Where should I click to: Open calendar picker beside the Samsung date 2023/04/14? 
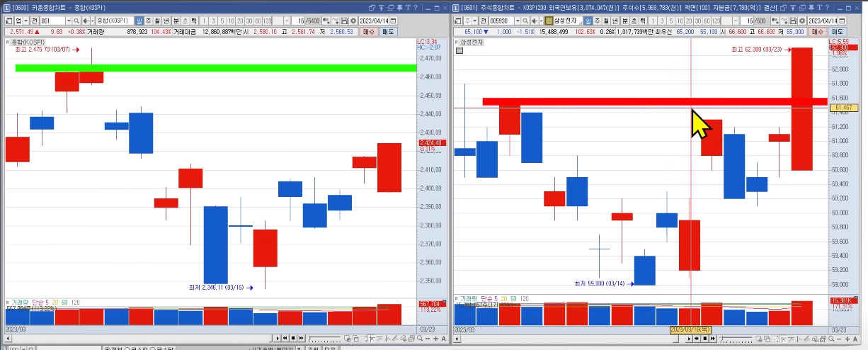(x=842, y=21)
